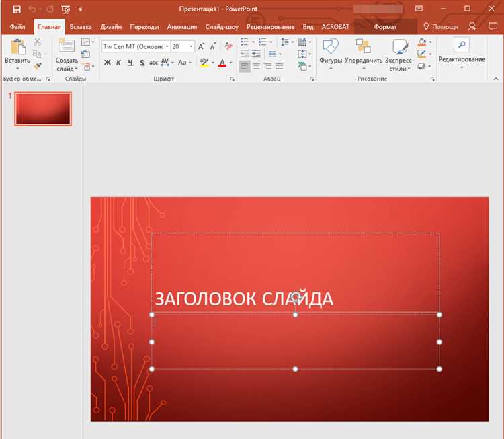Apply yellow text highlight color
The width and height of the screenshot is (504, 439).
tap(204, 63)
